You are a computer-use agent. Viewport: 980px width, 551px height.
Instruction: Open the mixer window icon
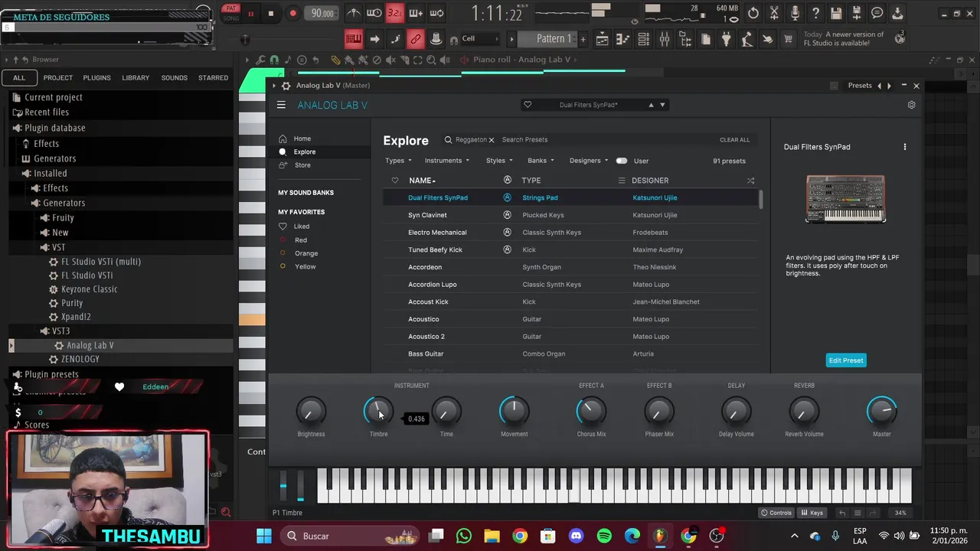[664, 39]
